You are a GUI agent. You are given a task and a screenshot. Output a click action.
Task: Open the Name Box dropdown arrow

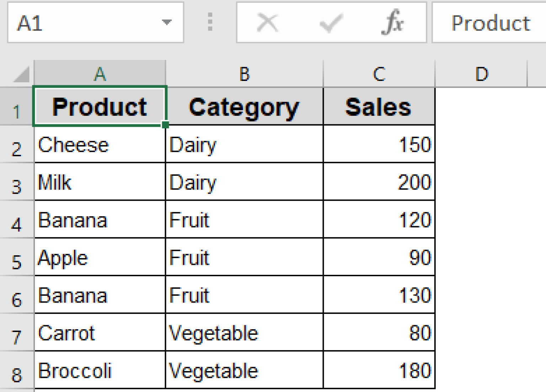[166, 22]
